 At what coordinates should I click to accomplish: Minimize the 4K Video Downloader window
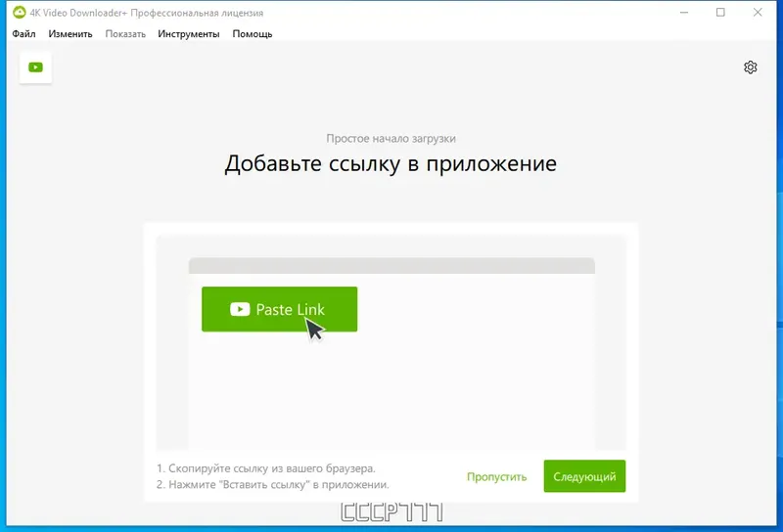(684, 13)
